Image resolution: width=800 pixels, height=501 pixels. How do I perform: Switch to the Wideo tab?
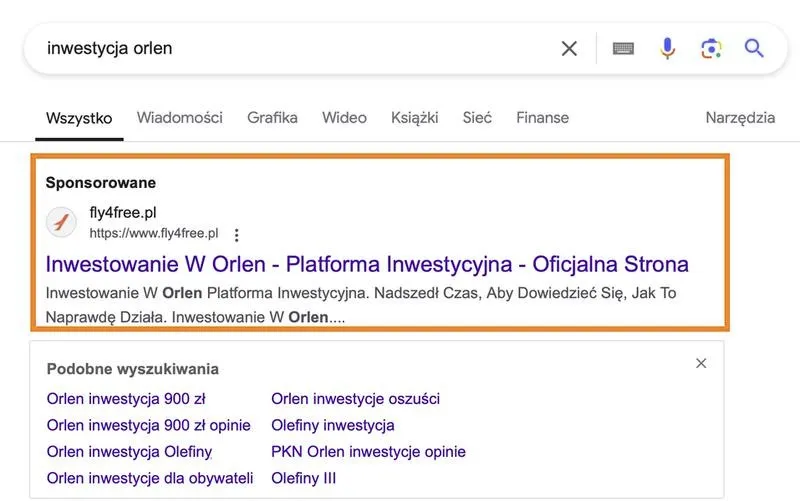[344, 118]
